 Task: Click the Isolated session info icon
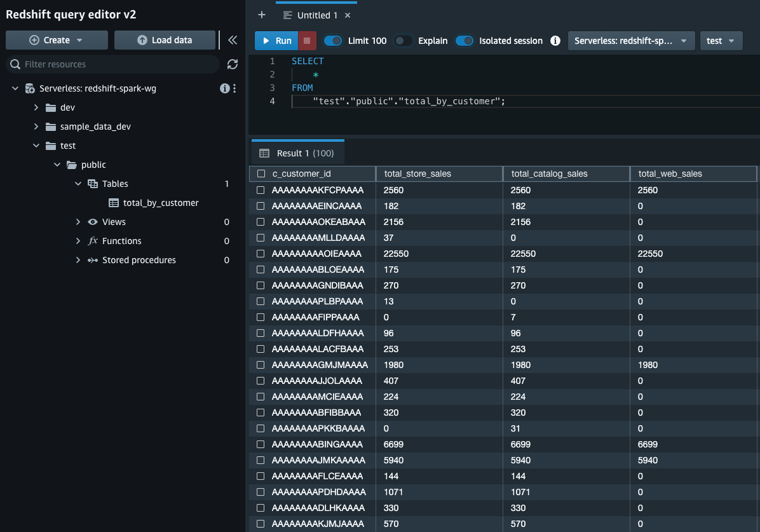(x=555, y=41)
